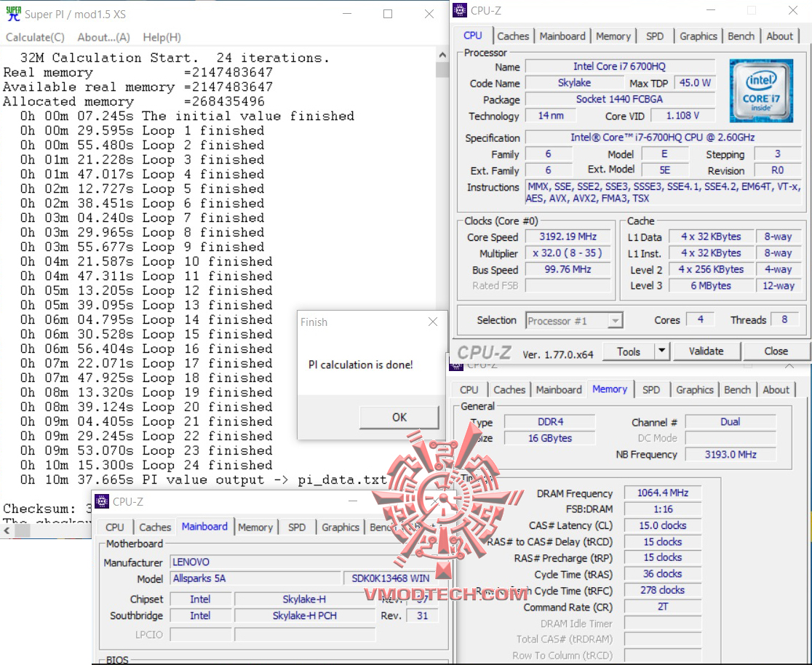
Task: Click the Tools button in CPU-Z
Action: point(628,351)
